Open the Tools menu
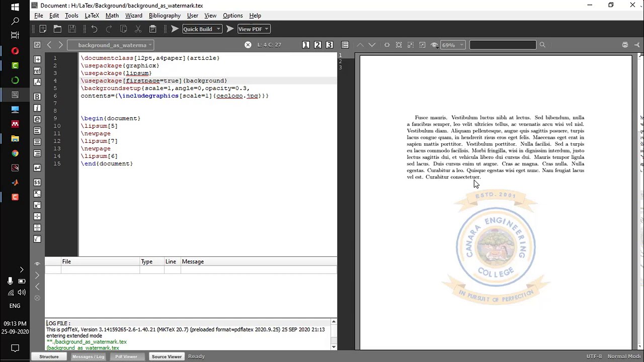644x362 pixels. [x=71, y=16]
